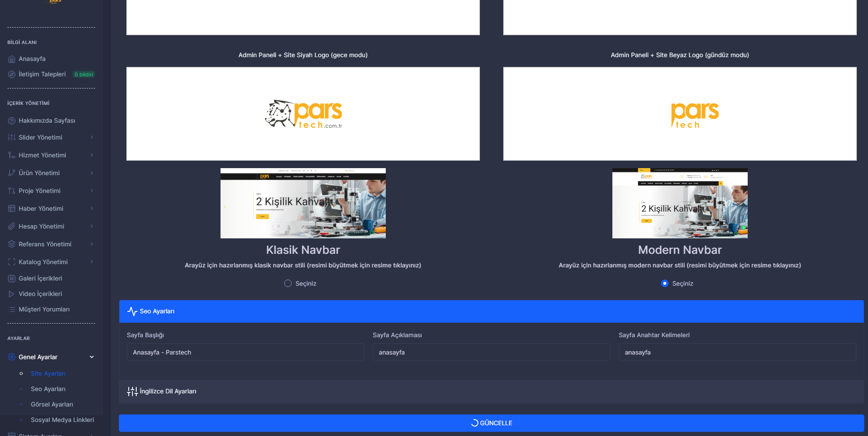Open Video İçerikleri link

point(40,294)
